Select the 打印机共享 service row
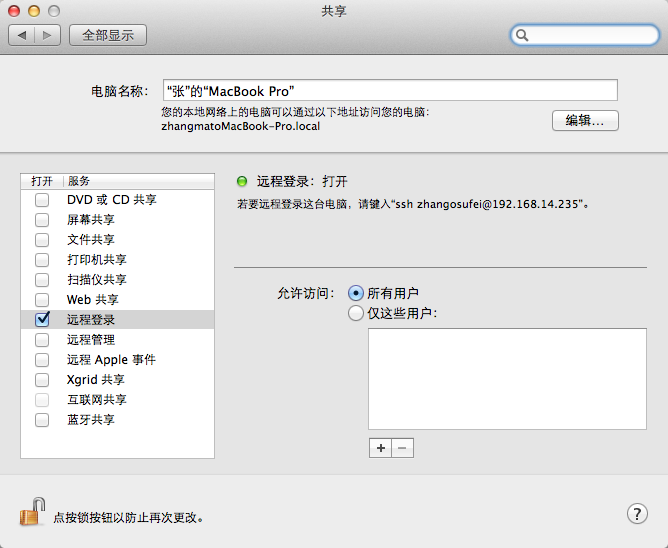This screenshot has width=668, height=548. point(117,260)
